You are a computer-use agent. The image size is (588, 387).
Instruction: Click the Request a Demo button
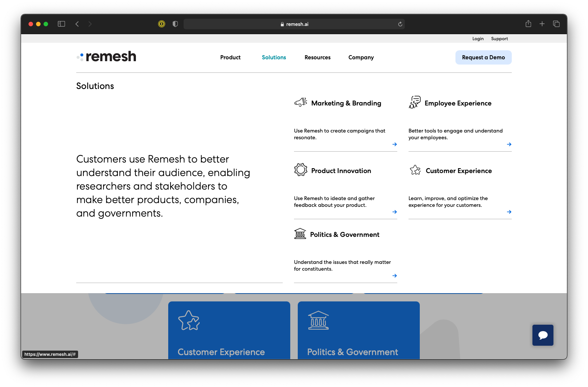(484, 57)
